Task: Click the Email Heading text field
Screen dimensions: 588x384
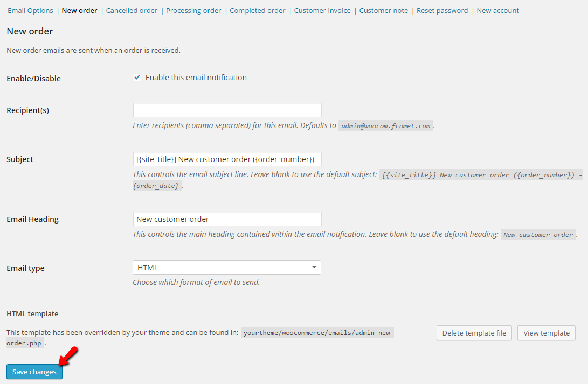Action: [226, 219]
